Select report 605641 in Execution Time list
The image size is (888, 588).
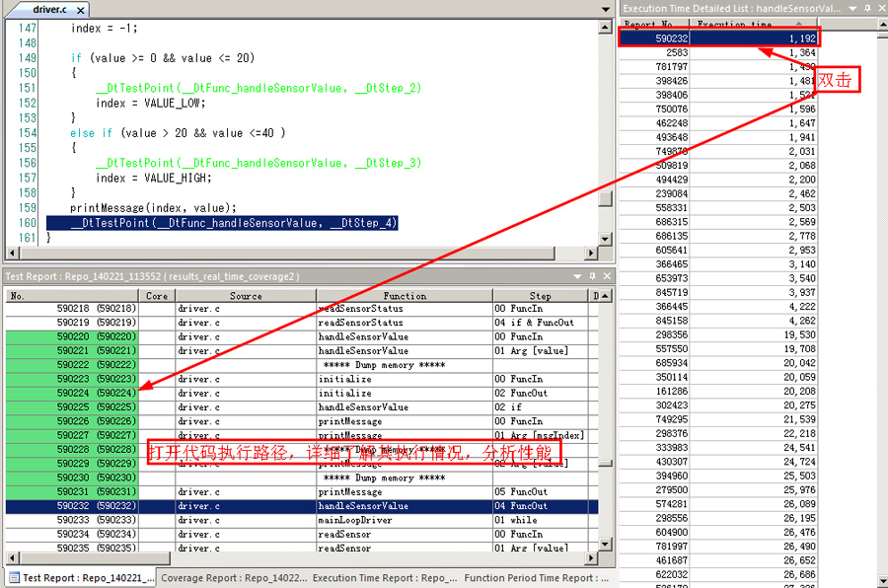pyautogui.click(x=718, y=250)
